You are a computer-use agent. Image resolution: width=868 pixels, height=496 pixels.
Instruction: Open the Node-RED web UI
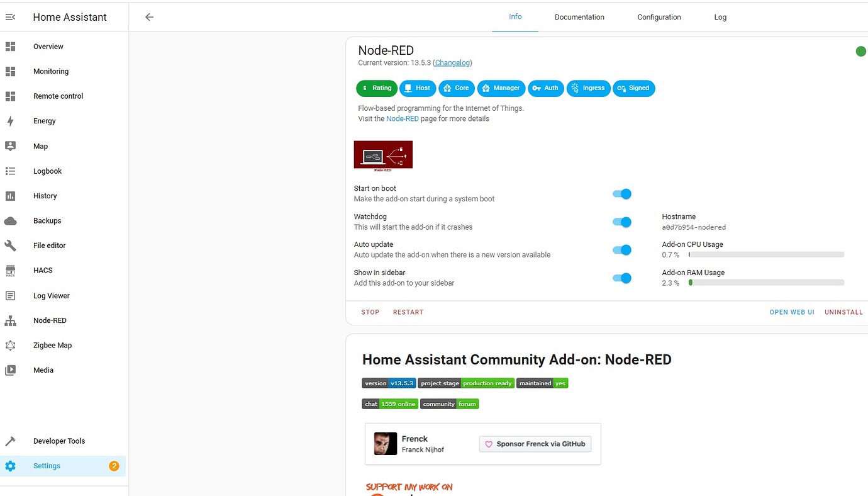[792, 312]
